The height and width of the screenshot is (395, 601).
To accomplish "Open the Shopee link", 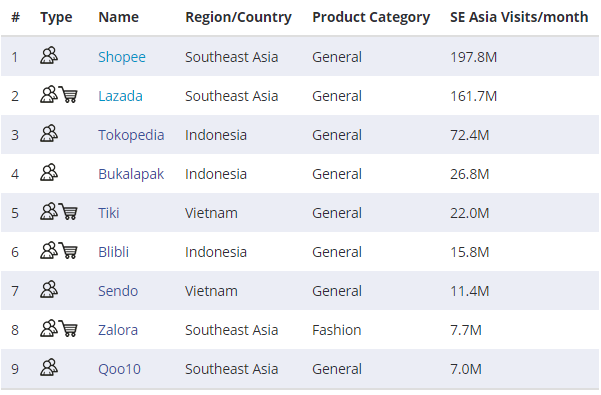I will click(122, 57).
